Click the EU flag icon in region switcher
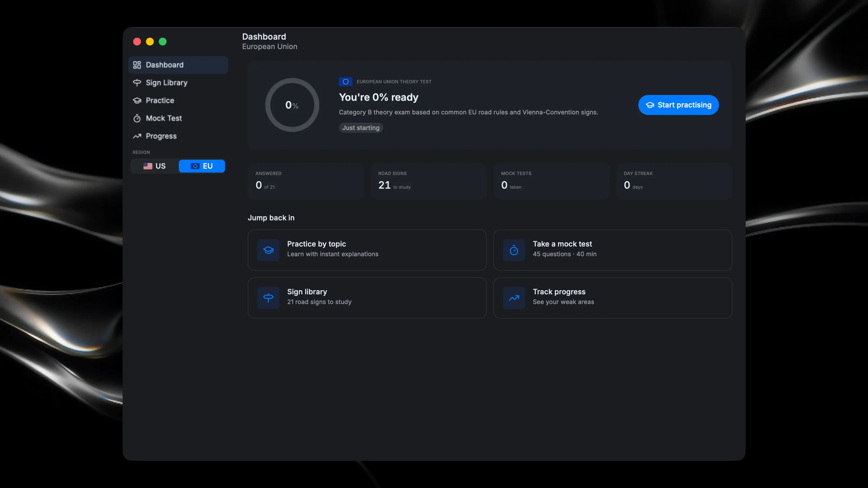This screenshot has width=868, height=488. click(x=195, y=166)
